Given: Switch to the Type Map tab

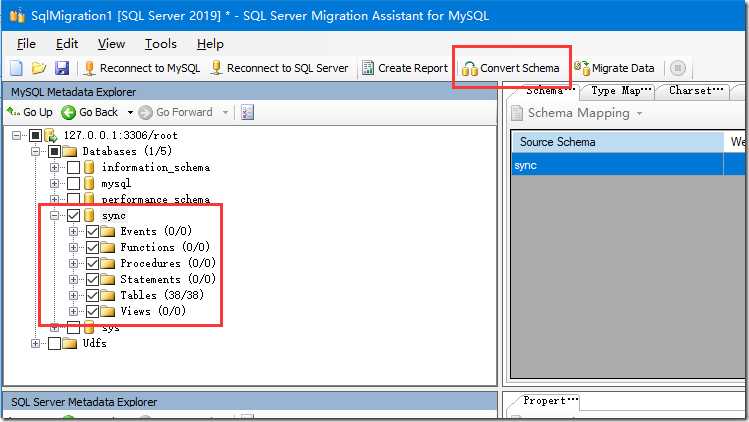Looking at the screenshot, I should click(620, 91).
